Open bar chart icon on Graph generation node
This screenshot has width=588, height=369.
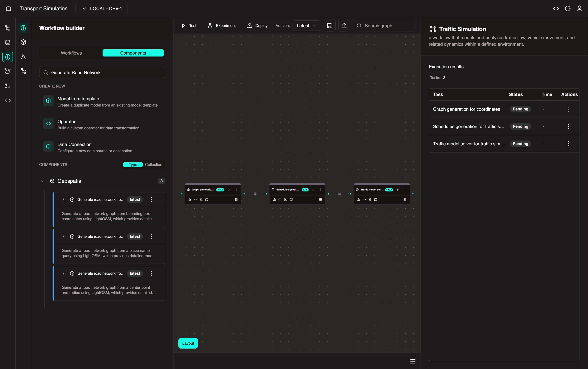tap(190, 199)
